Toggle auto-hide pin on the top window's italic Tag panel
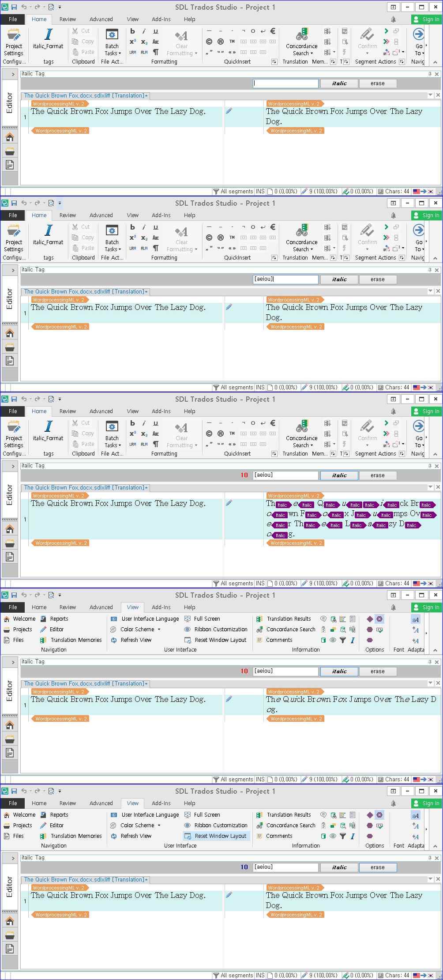Image resolution: width=443 pixels, height=980 pixels. pos(430,74)
